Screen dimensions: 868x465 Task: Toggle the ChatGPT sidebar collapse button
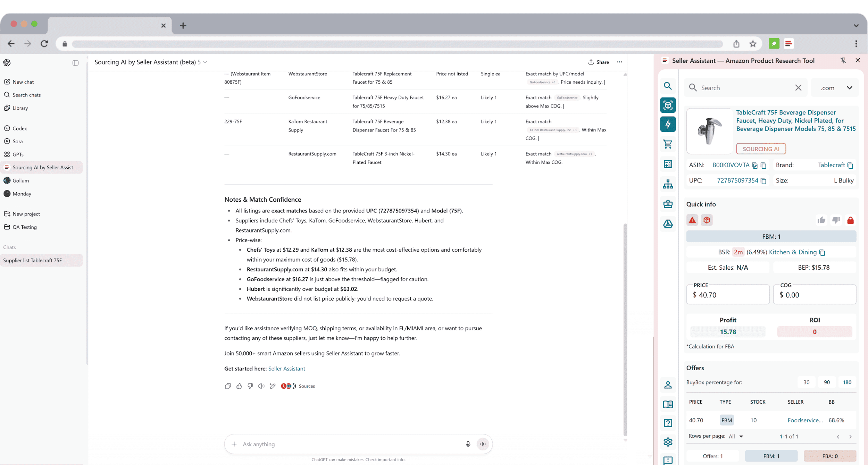75,63
